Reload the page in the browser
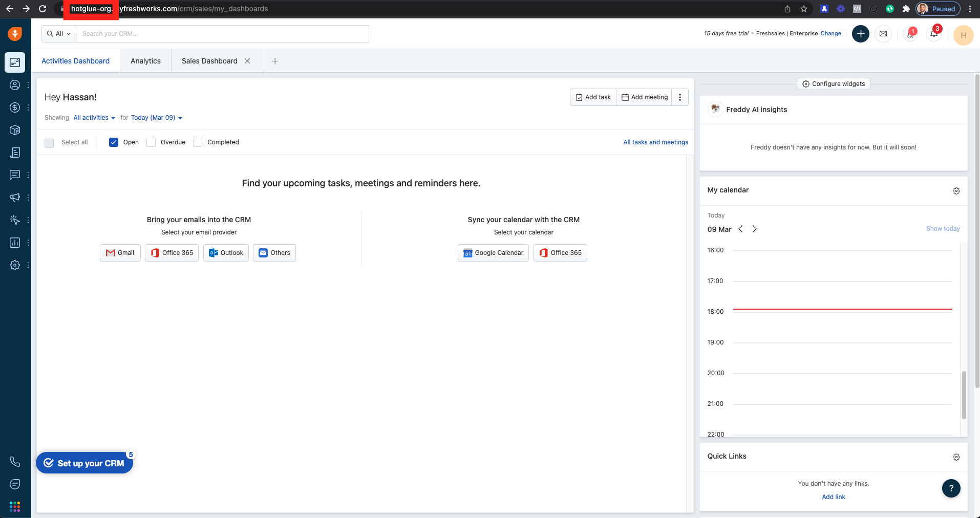Screen dimensions: 980x518 coord(43,9)
